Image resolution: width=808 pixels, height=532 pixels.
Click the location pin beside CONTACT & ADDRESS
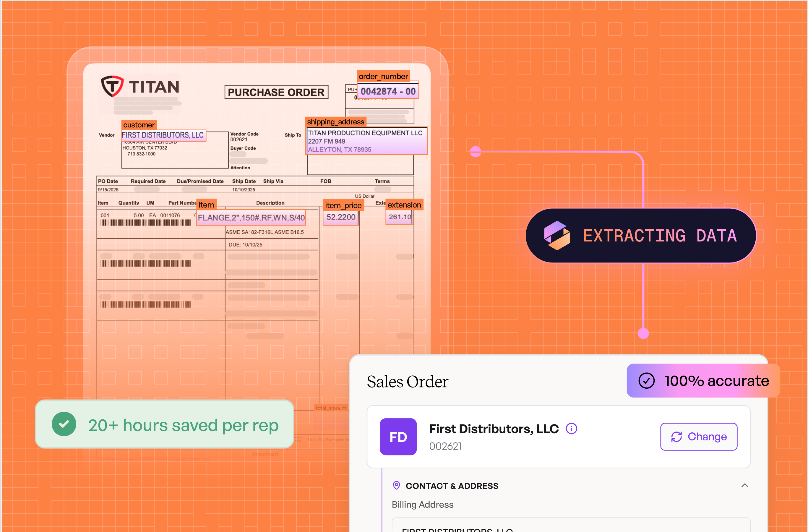tap(396, 486)
